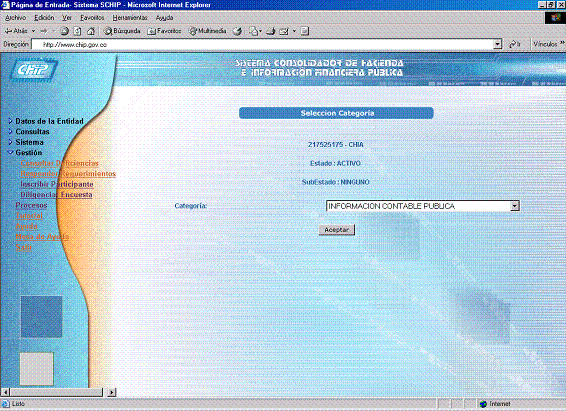Click the sidebar horizontal scrollbar right arrow

tap(112, 392)
